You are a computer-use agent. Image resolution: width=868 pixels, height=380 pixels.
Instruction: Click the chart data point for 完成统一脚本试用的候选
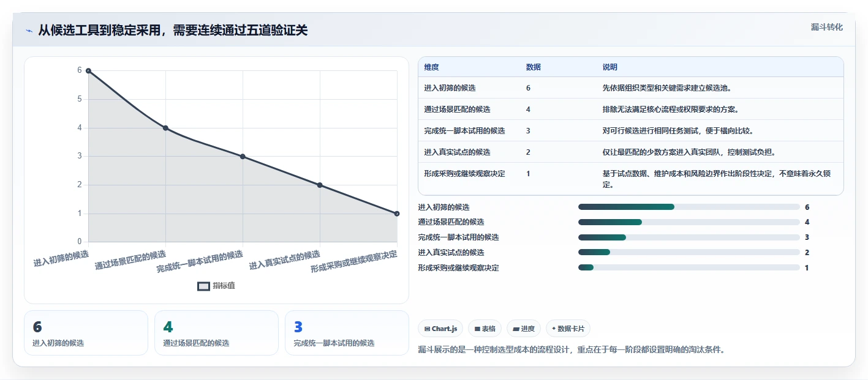click(243, 157)
